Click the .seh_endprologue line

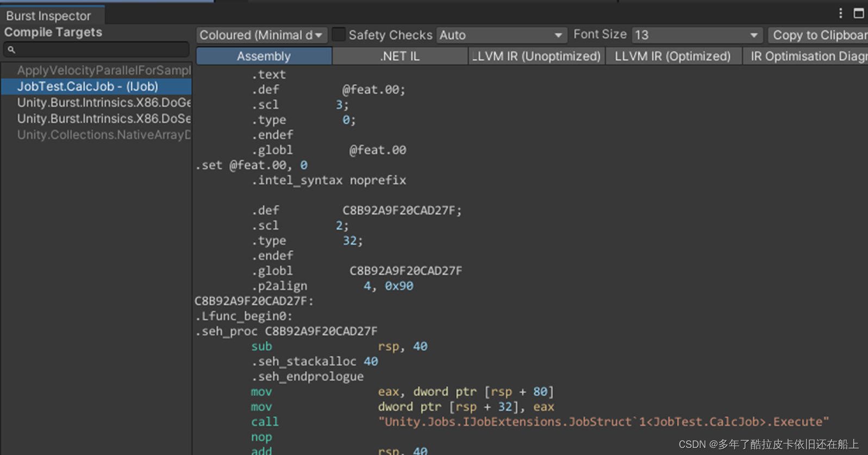click(x=307, y=376)
